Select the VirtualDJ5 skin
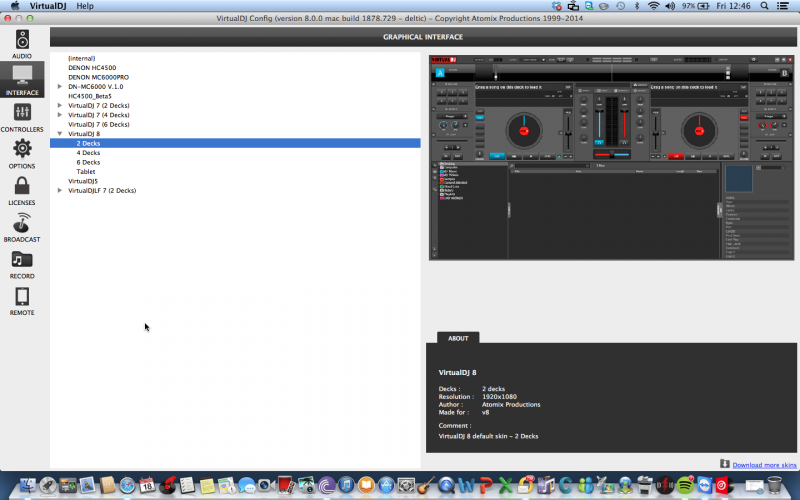800x500 pixels. 83,181
